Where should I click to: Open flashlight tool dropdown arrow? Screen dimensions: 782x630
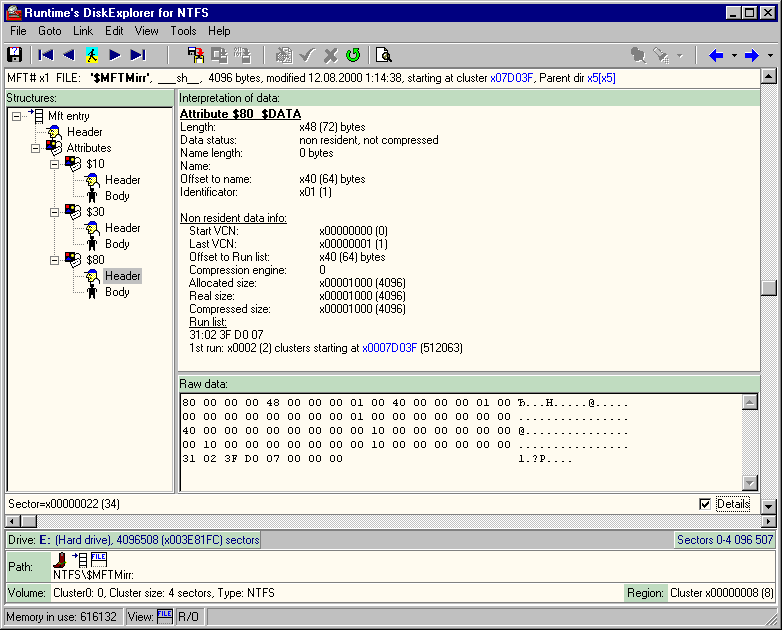pyautogui.click(x=680, y=55)
